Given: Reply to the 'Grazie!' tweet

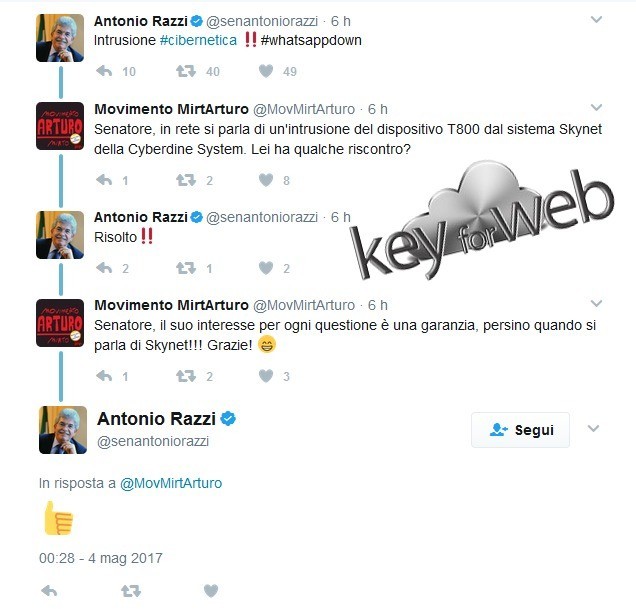Looking at the screenshot, I should pos(104,376).
